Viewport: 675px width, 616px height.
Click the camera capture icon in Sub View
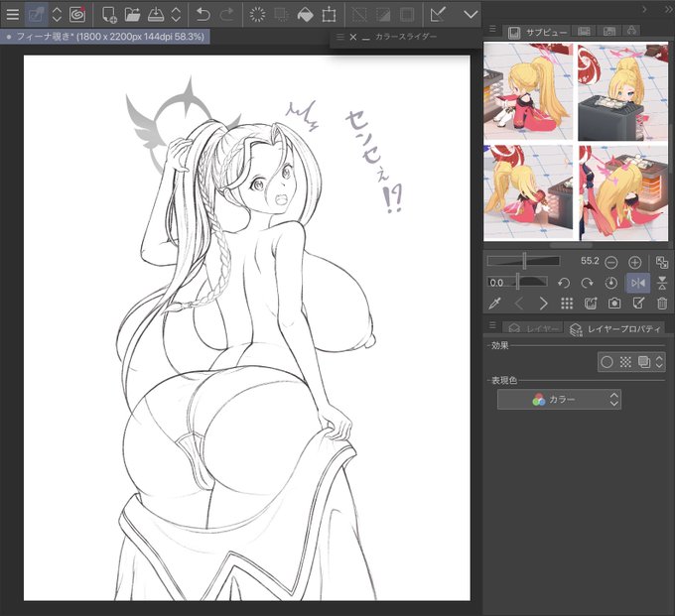tap(614, 304)
